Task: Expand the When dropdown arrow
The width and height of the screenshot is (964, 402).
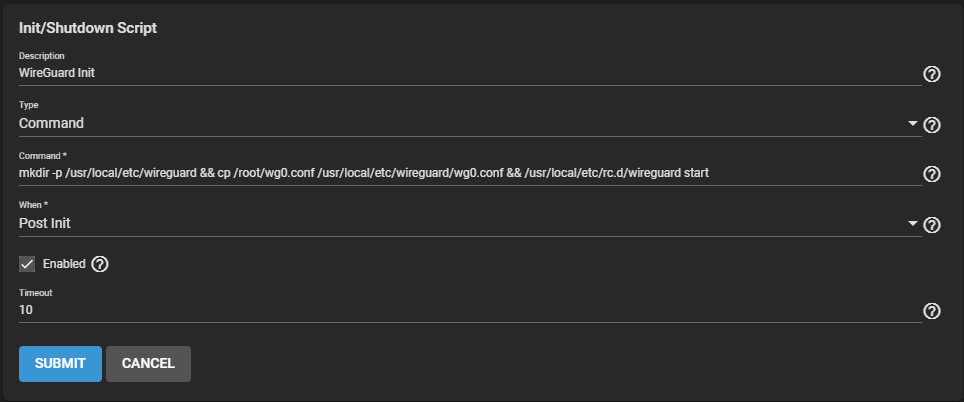Action: (x=912, y=224)
